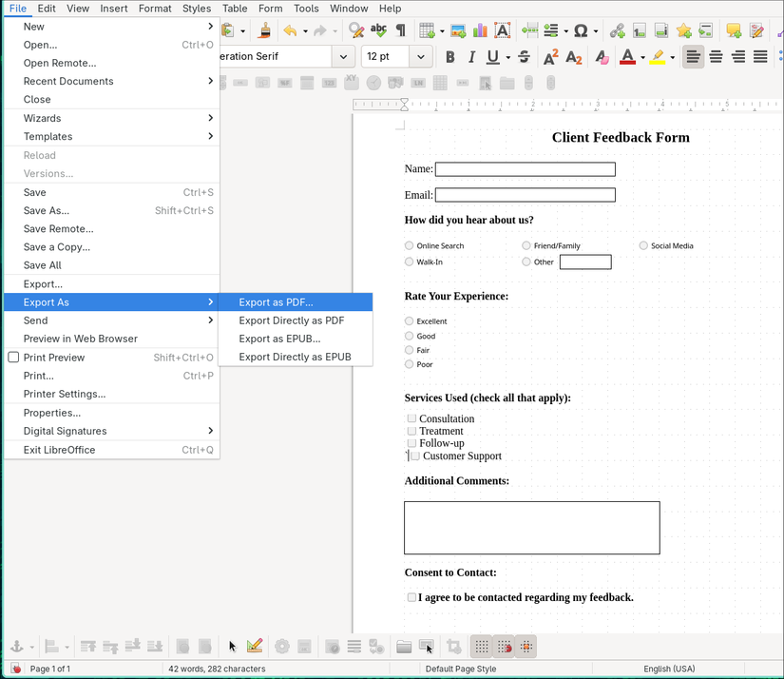Insert a hyperlink
This screenshot has width=784, height=679.
[616, 29]
